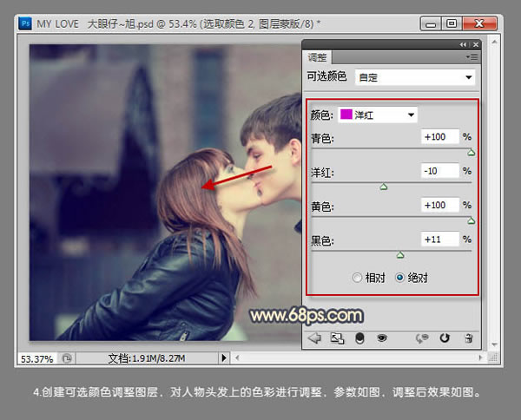Click the 黑色 value input field
Screen dimensions: 521x420
pyautogui.click(x=439, y=239)
